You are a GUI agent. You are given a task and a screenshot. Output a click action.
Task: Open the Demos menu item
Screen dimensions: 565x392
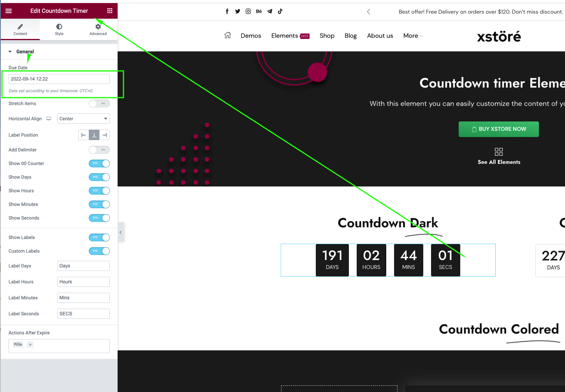tap(251, 36)
